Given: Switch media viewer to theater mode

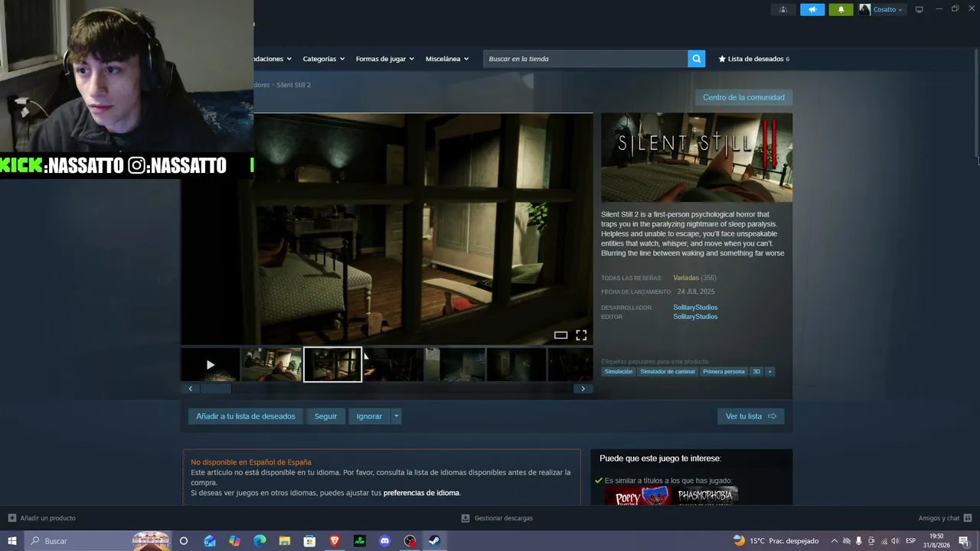Looking at the screenshot, I should pos(560,335).
